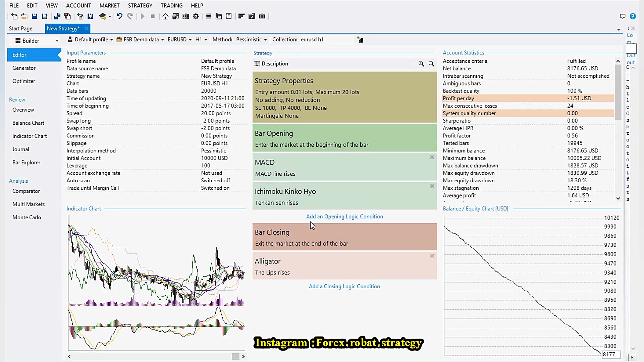Image resolution: width=644 pixels, height=362 pixels.
Task: Open settings gear icon in toolbar
Action: click(x=196, y=16)
